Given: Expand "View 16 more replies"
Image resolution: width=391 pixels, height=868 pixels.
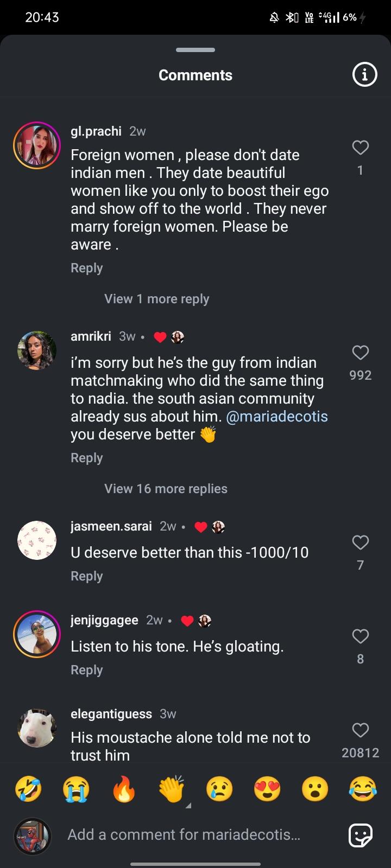Looking at the screenshot, I should coord(166,489).
